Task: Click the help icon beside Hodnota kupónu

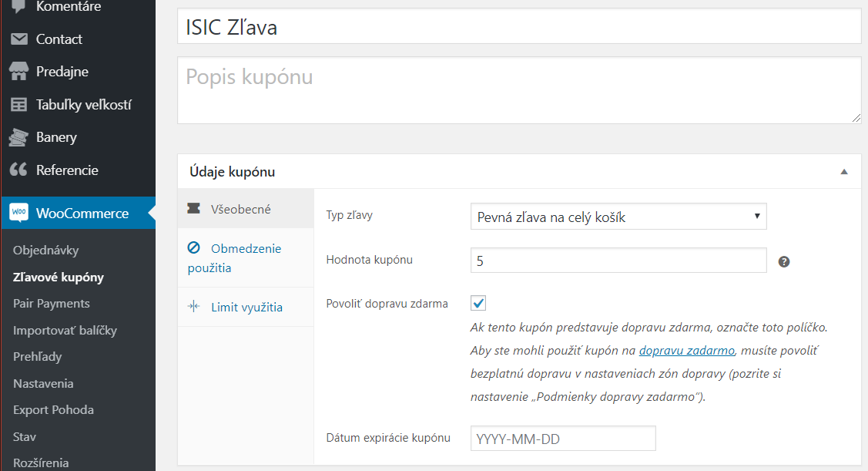Action: click(784, 261)
